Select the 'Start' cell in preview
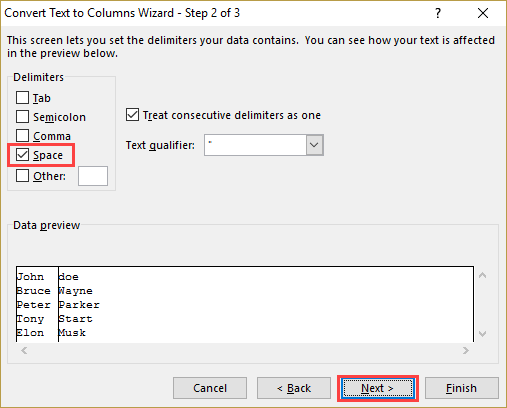 75,319
